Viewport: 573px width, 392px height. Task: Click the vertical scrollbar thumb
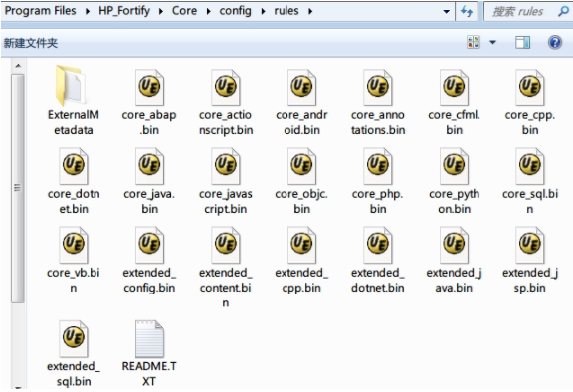coord(18,188)
